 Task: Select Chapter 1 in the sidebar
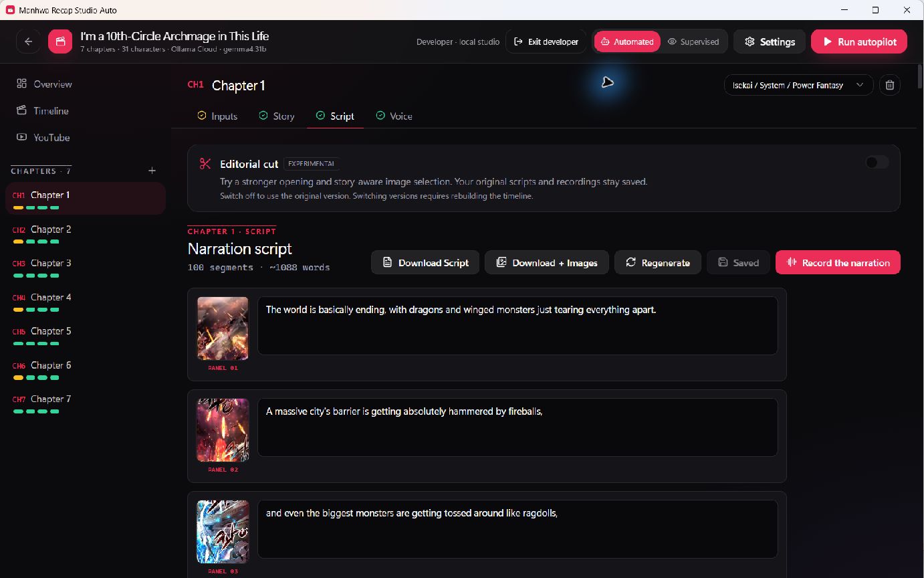pos(86,199)
